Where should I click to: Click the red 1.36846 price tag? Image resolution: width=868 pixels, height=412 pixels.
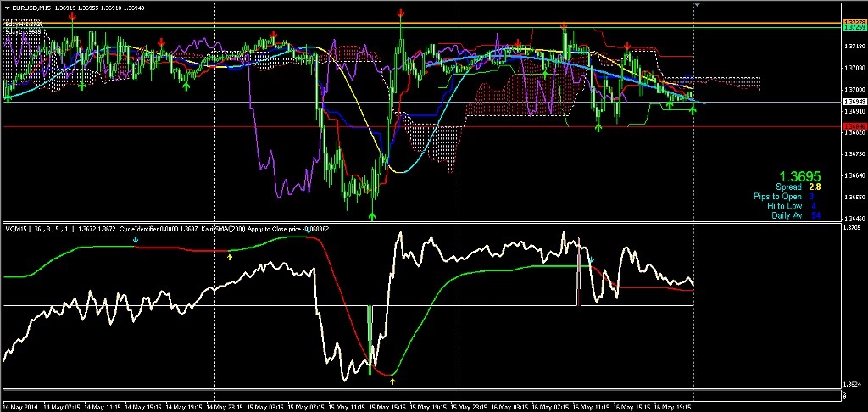[x=853, y=127]
